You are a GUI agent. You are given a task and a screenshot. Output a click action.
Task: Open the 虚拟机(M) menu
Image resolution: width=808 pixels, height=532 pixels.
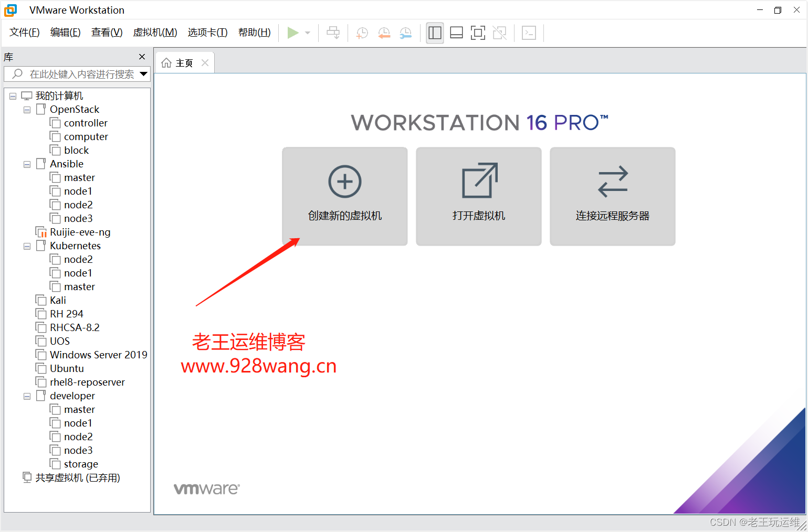point(155,33)
